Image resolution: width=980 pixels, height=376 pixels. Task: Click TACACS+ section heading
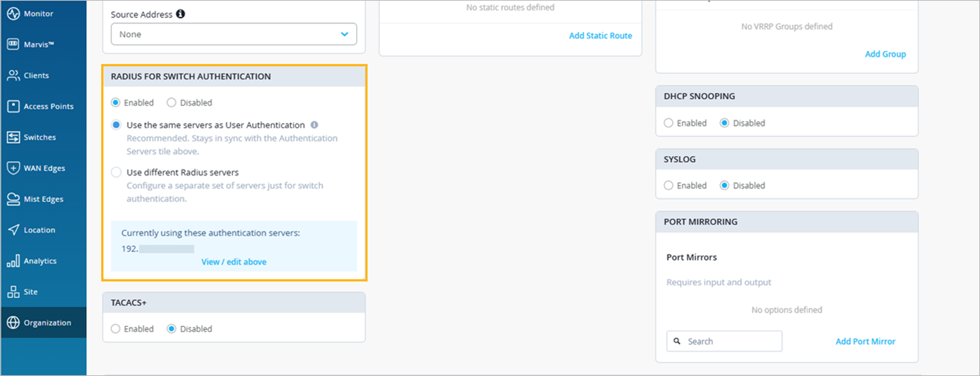tap(128, 303)
